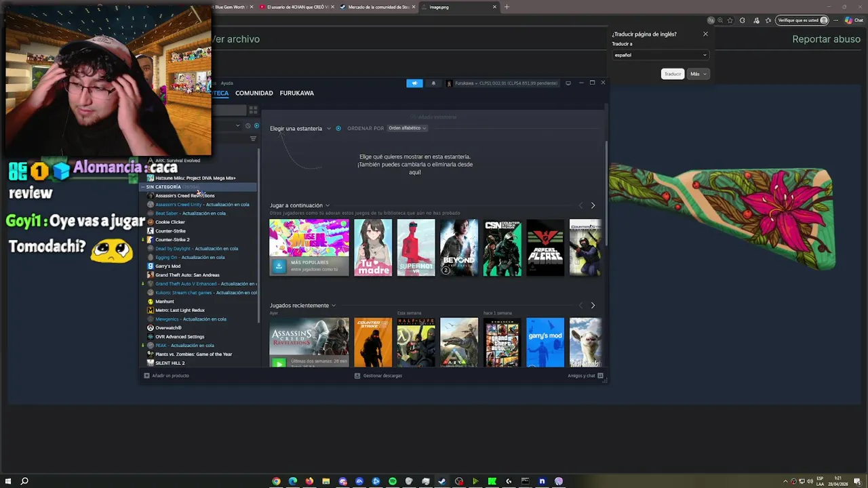
Task: Open the garry's mod recently played cover
Action: click(x=545, y=342)
